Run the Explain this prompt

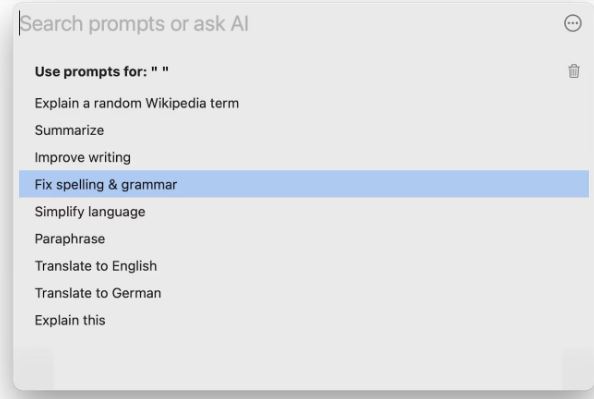[x=304, y=320]
